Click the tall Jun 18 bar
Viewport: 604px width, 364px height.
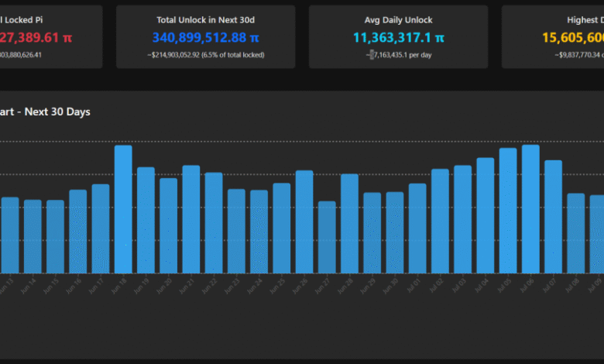(123, 209)
